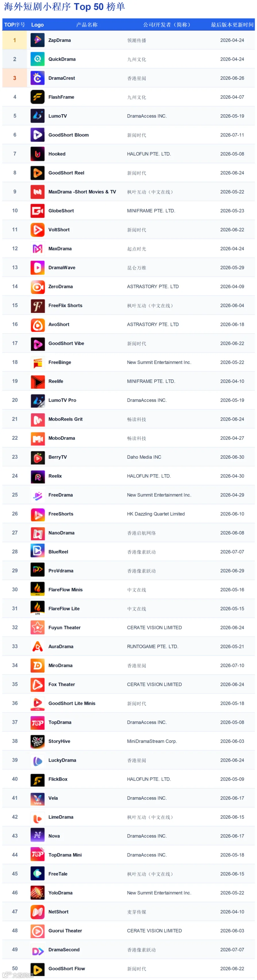
Task: Select rank number 1 cell
Action: pos(15,40)
